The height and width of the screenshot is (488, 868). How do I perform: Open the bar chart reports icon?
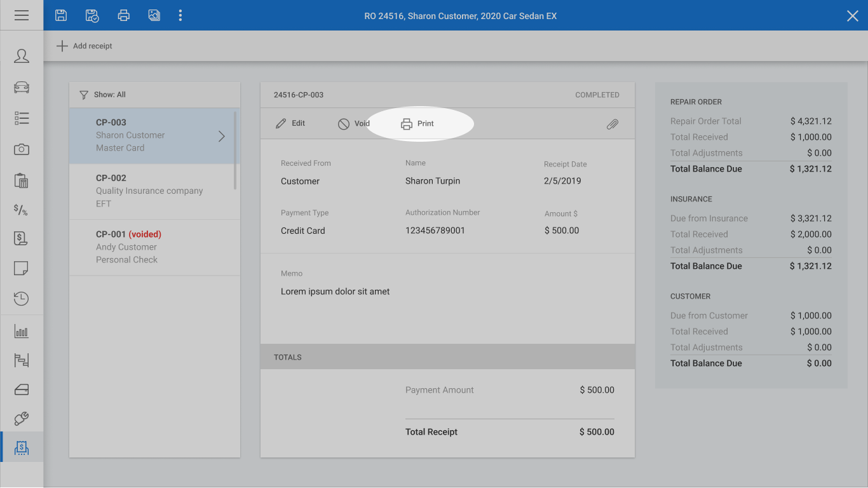point(22,331)
